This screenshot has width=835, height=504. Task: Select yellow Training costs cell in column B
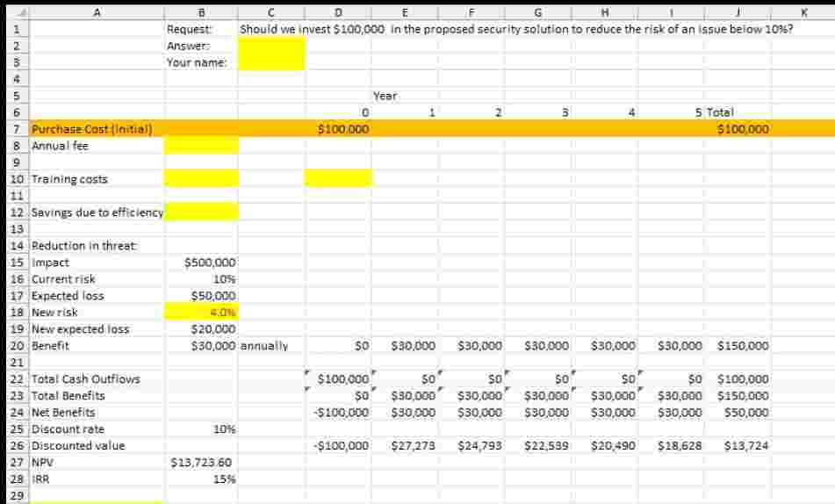(201, 179)
